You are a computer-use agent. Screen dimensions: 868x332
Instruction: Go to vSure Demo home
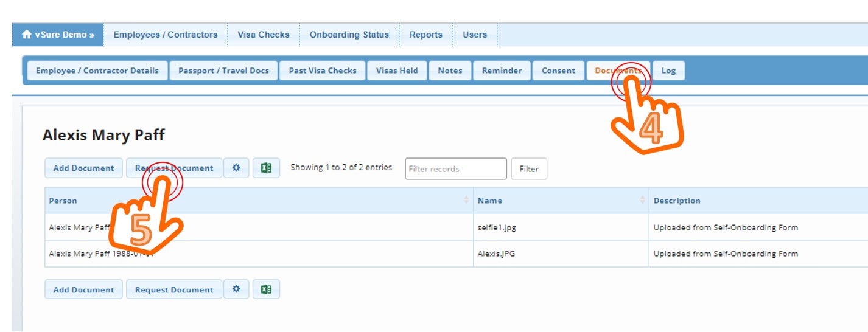click(x=58, y=35)
